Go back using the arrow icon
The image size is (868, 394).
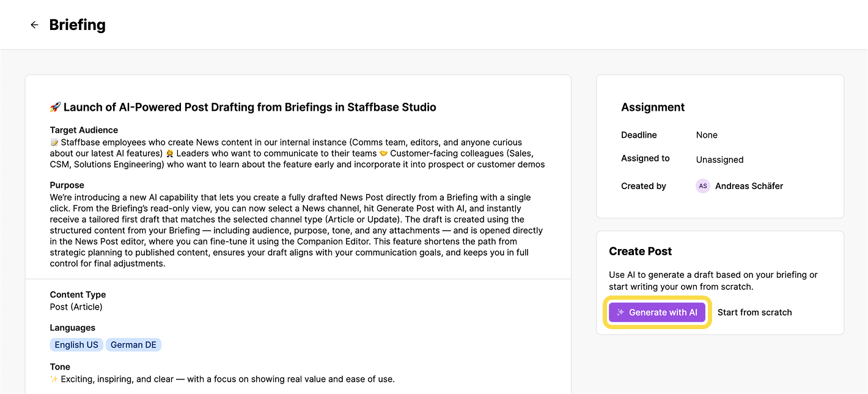(x=34, y=25)
